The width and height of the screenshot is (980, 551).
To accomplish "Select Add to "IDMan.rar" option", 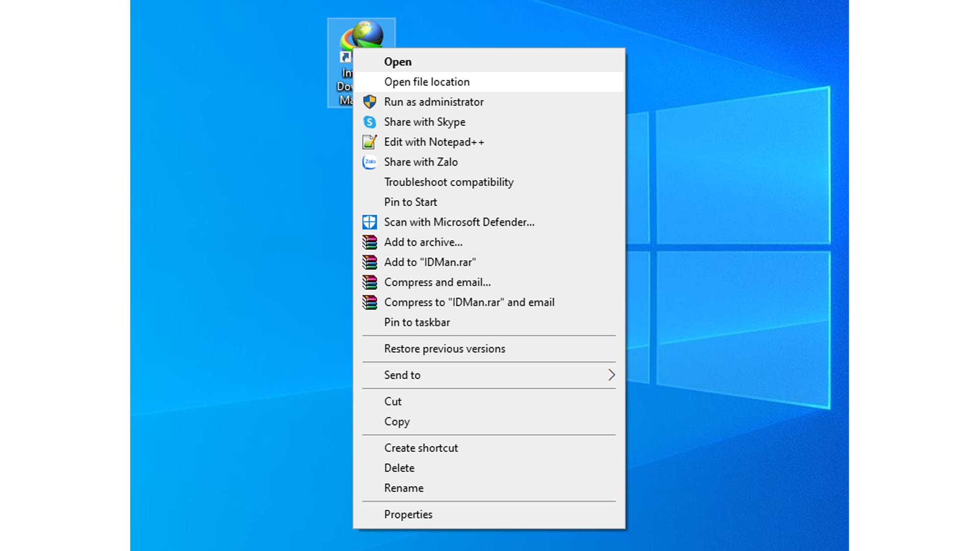I will tap(430, 262).
